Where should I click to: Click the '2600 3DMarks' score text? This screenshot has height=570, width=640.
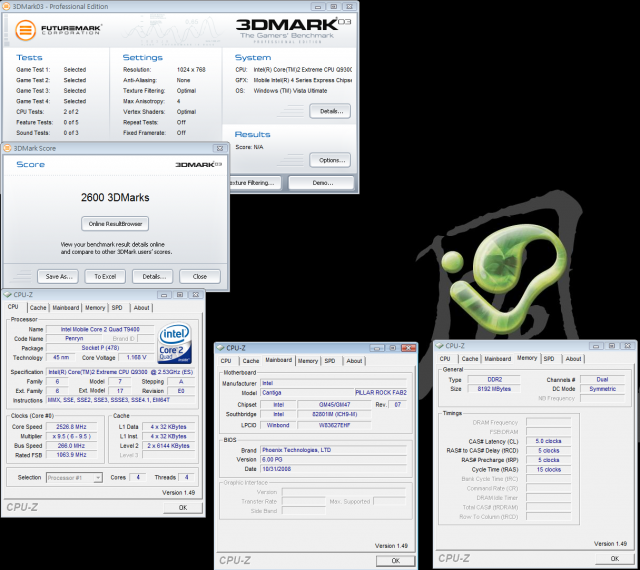115,198
